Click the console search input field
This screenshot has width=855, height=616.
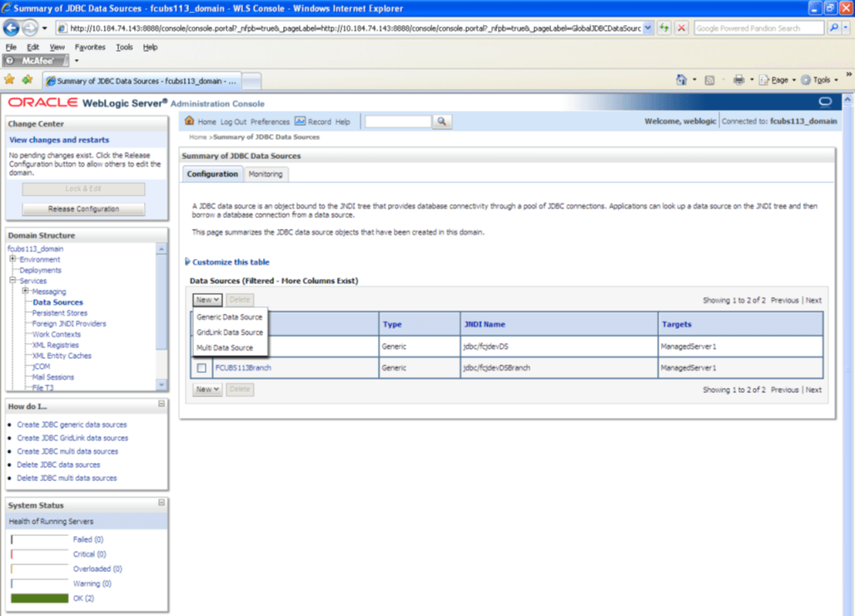pyautogui.click(x=398, y=122)
